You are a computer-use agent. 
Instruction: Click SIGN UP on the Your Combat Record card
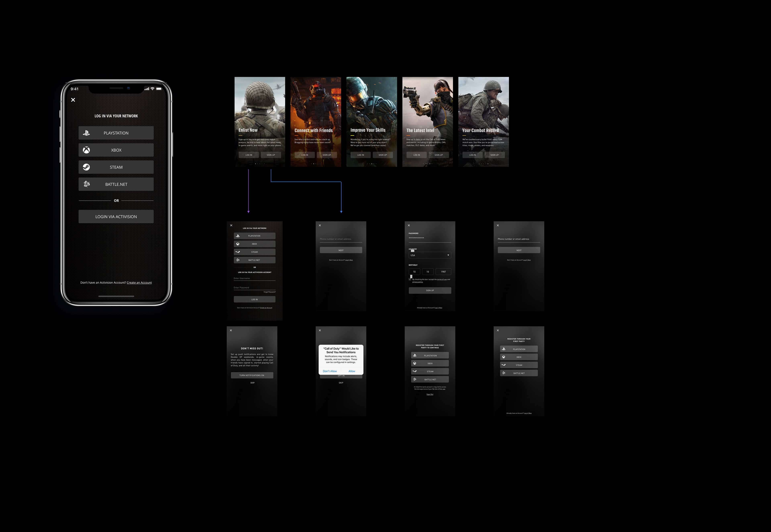495,155
